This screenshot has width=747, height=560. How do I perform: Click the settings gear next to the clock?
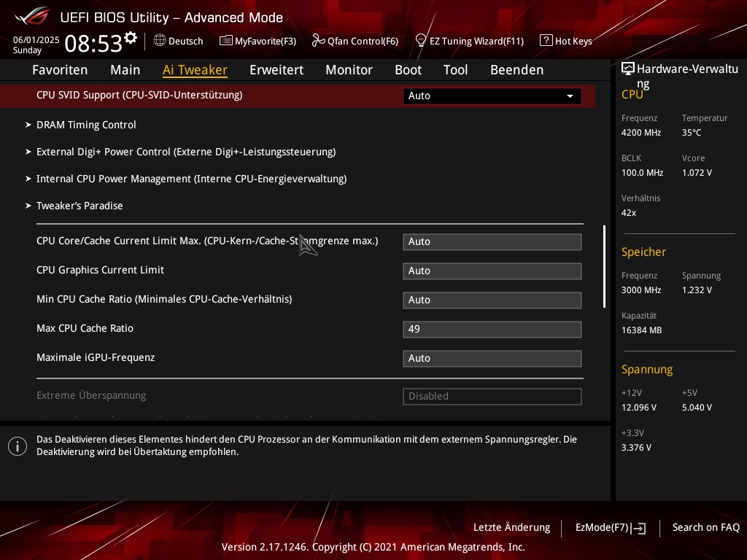coord(131,38)
